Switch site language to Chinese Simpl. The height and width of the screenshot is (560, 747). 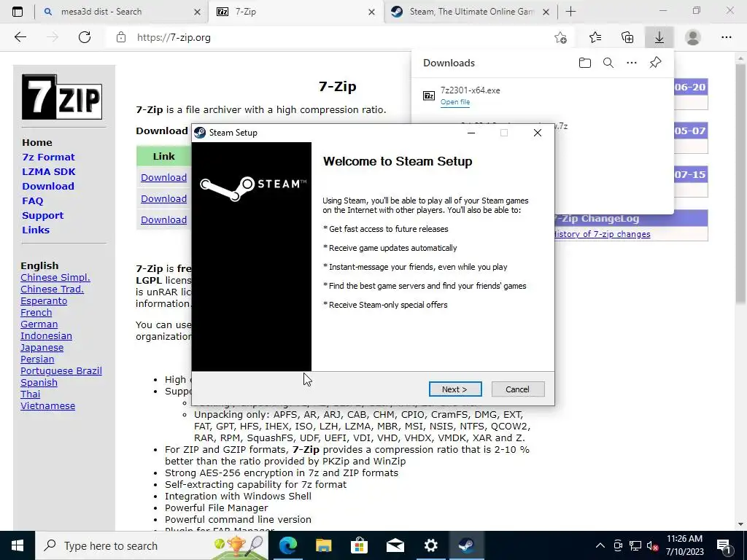click(x=55, y=278)
